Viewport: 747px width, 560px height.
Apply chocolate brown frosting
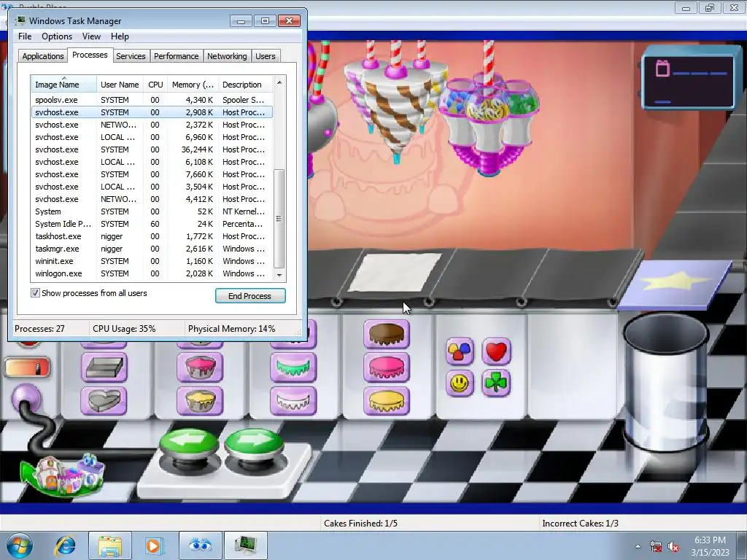[387, 334]
